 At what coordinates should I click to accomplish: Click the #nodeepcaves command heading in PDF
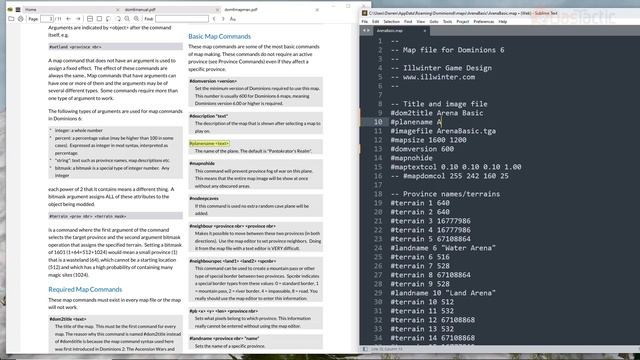tap(204, 198)
